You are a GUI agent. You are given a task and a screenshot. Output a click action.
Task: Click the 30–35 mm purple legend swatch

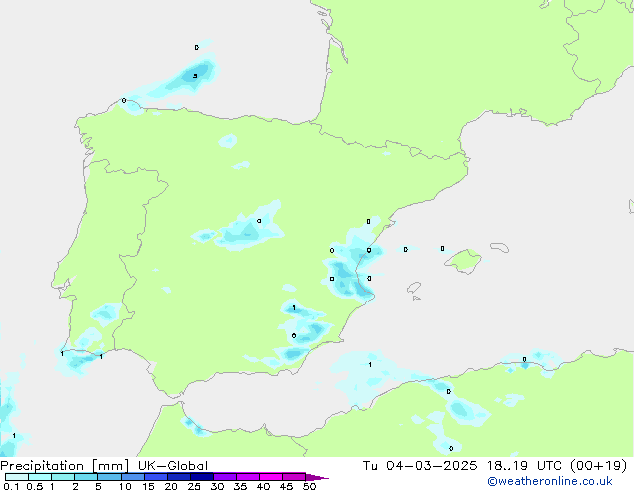point(224,477)
